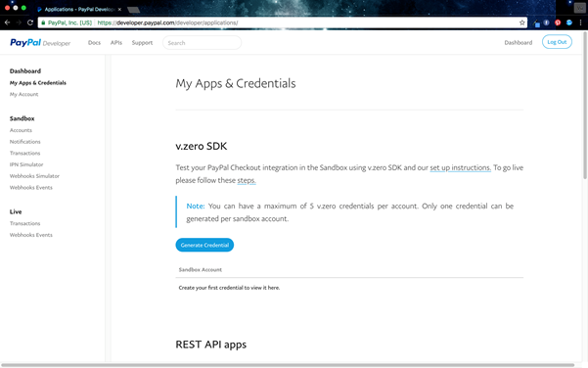Click the Facebook extension icon
588x368 pixels.
coord(547,23)
